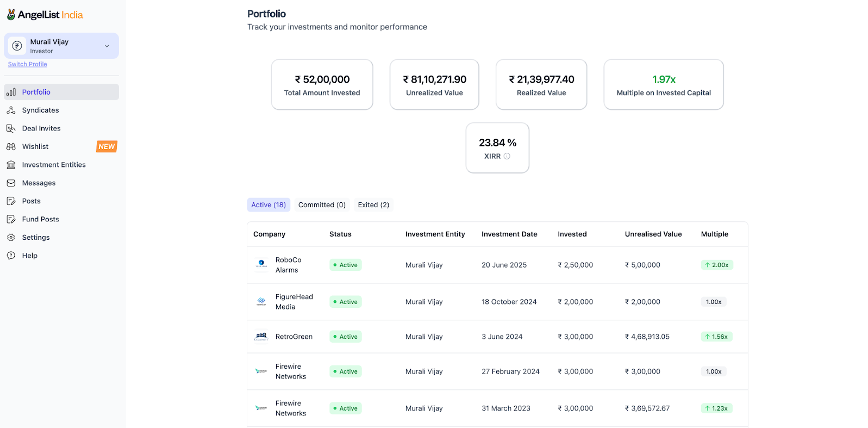
Task: Click the Unrealized Value card
Action: tap(434, 85)
